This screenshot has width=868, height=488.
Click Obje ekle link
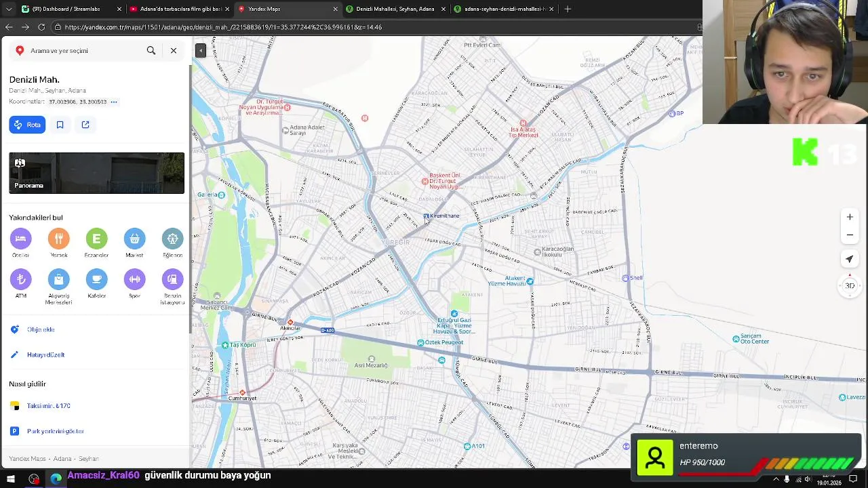(41, 329)
